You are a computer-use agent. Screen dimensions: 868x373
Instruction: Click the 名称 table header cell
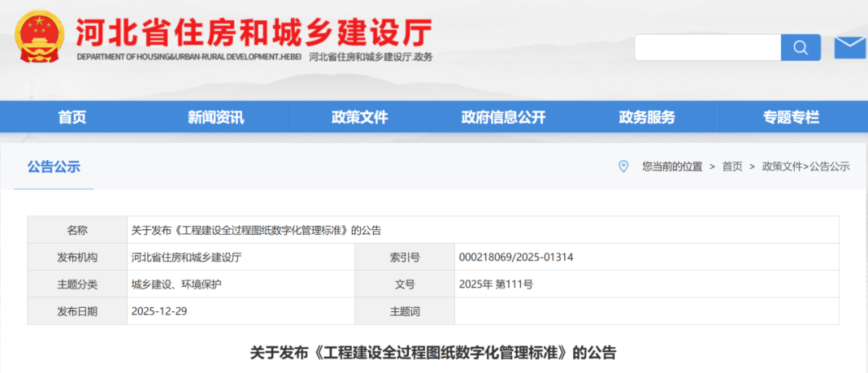click(77, 230)
